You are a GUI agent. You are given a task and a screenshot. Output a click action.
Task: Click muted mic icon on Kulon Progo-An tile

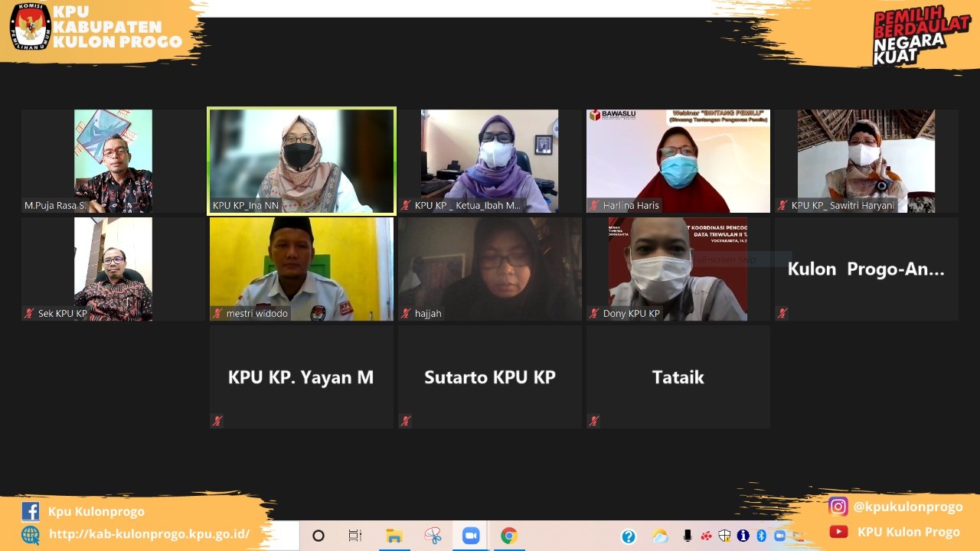pyautogui.click(x=782, y=313)
